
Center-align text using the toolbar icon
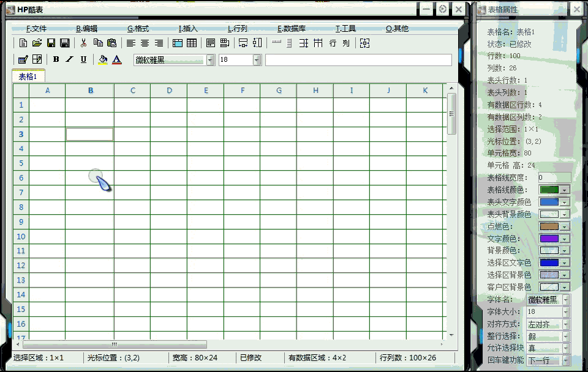(x=145, y=43)
